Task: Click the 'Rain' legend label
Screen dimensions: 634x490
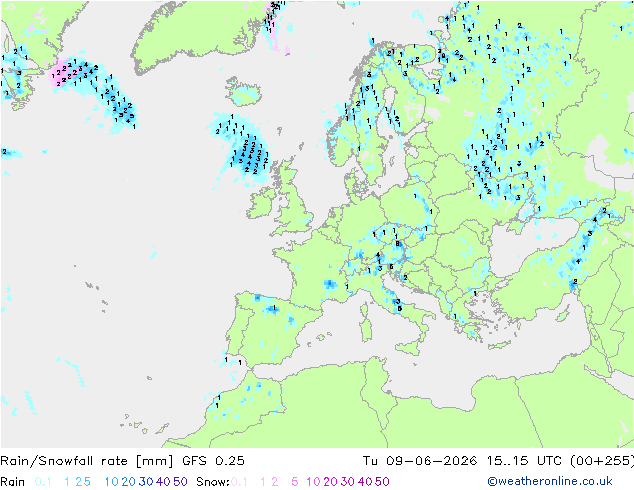Action: (13, 482)
